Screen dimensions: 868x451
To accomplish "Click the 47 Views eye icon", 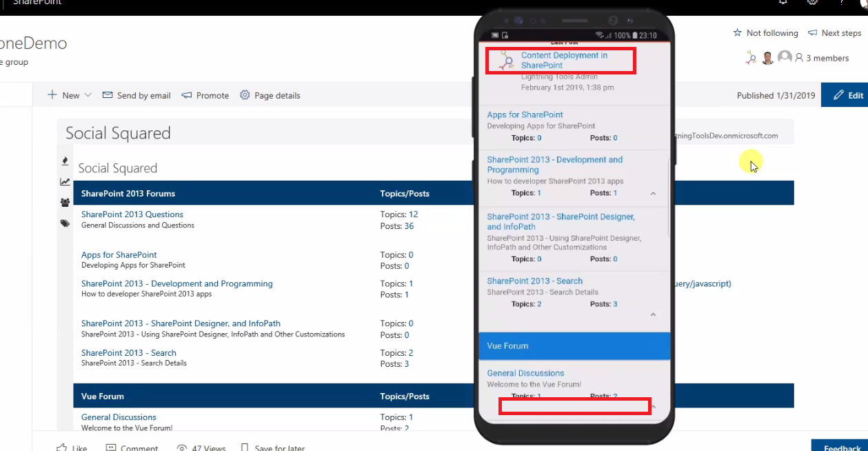I will click(x=182, y=448).
